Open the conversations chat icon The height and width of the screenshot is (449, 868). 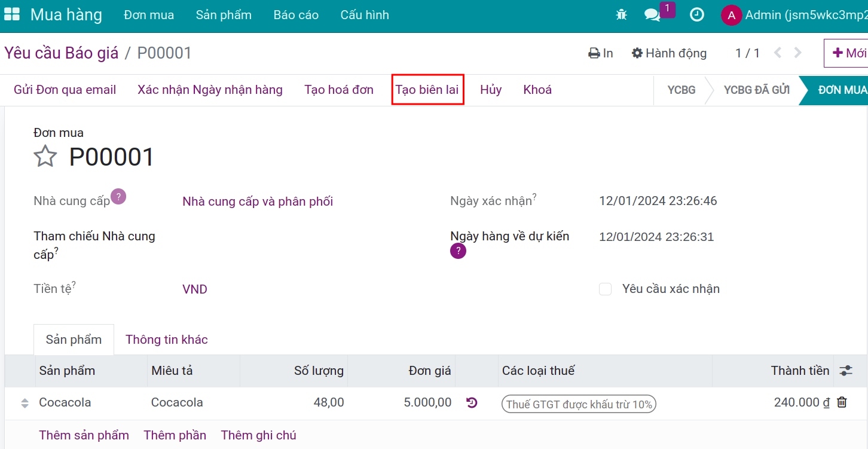point(652,15)
